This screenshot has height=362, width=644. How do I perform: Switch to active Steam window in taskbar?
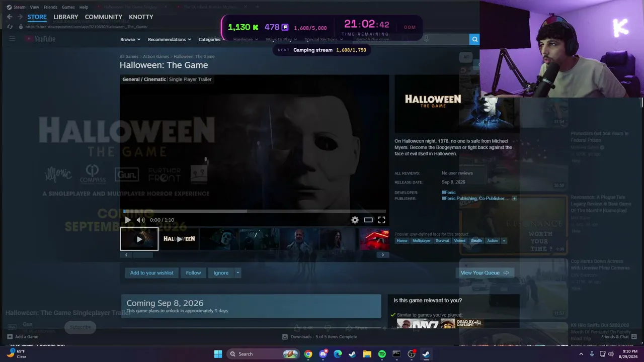pyautogui.click(x=426, y=354)
